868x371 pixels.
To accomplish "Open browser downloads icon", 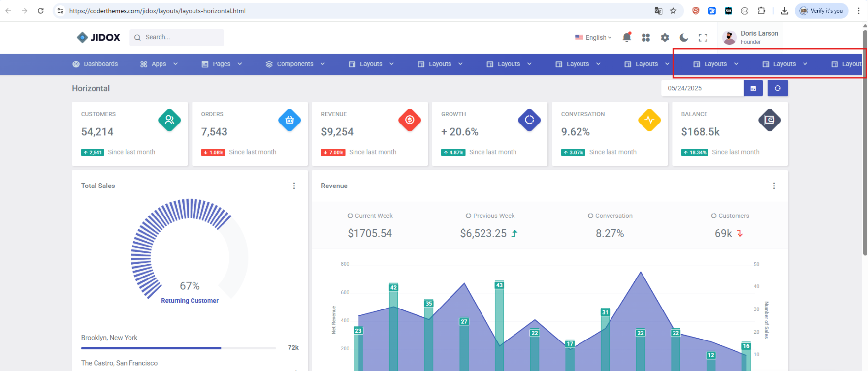I will coord(785,11).
